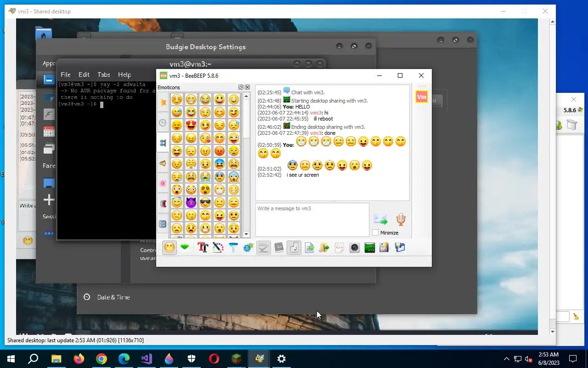588x368 pixels.
Task: Focus the Write a message to vm3 box
Action: tap(312, 220)
